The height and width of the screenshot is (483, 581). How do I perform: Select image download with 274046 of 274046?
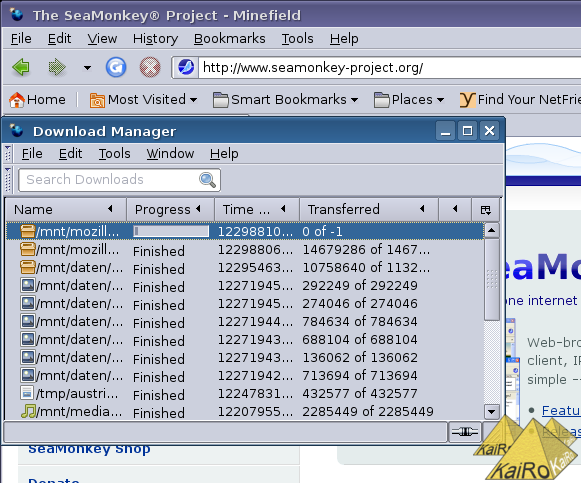[x=245, y=304]
